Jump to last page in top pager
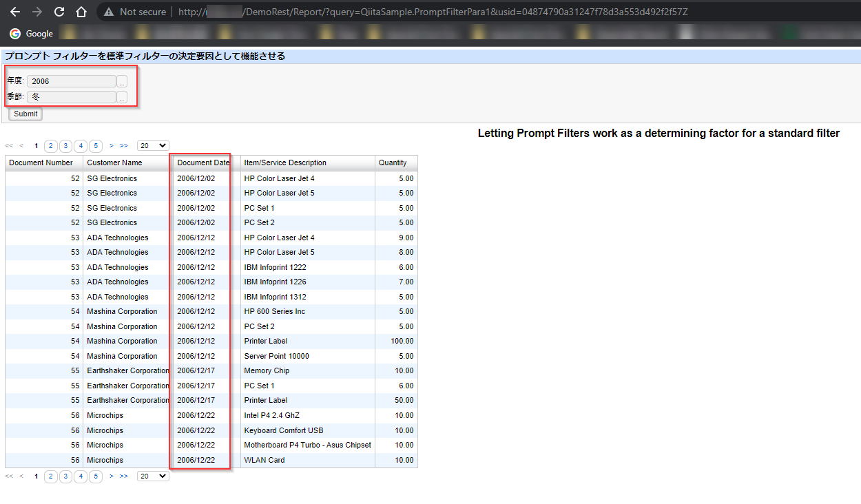 click(124, 146)
